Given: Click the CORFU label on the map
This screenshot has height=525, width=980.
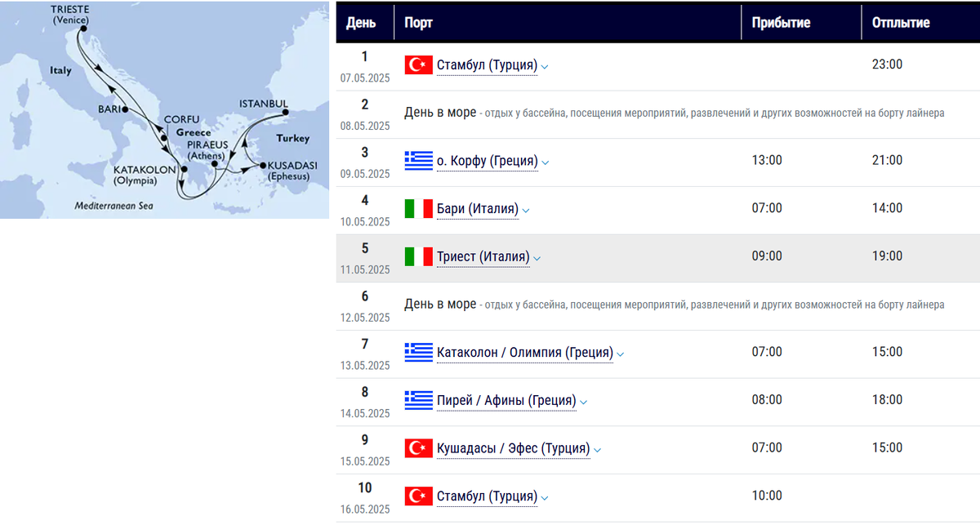Looking at the screenshot, I should coord(181,119).
